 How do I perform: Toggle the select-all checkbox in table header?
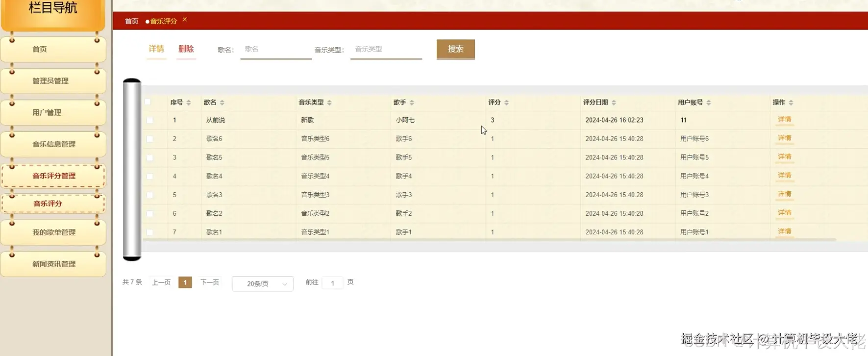pos(148,102)
